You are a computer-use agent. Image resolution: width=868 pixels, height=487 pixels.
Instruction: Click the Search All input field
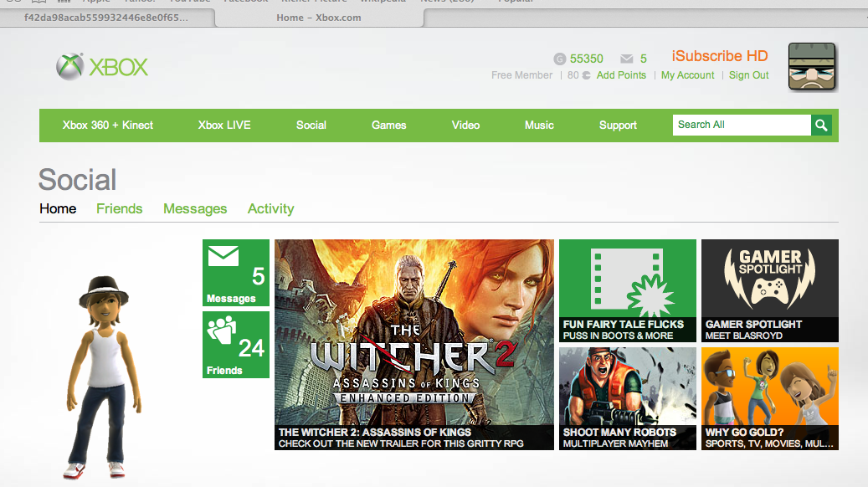pos(742,125)
